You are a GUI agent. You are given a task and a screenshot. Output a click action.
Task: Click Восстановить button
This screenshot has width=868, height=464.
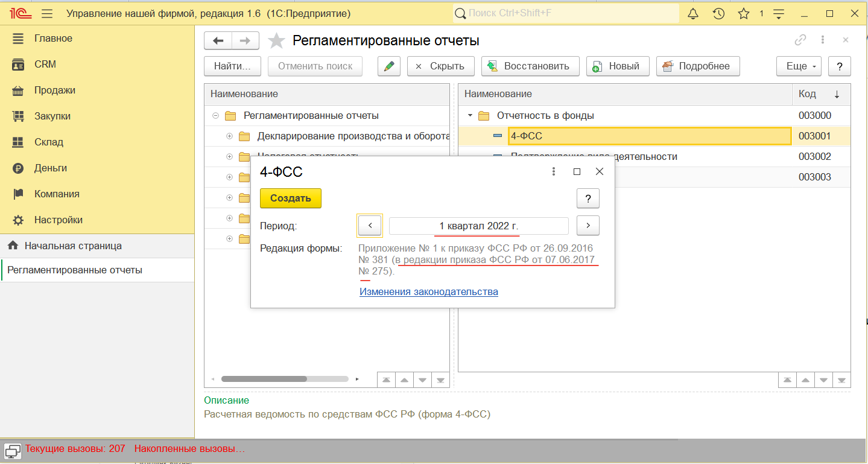[x=530, y=66]
